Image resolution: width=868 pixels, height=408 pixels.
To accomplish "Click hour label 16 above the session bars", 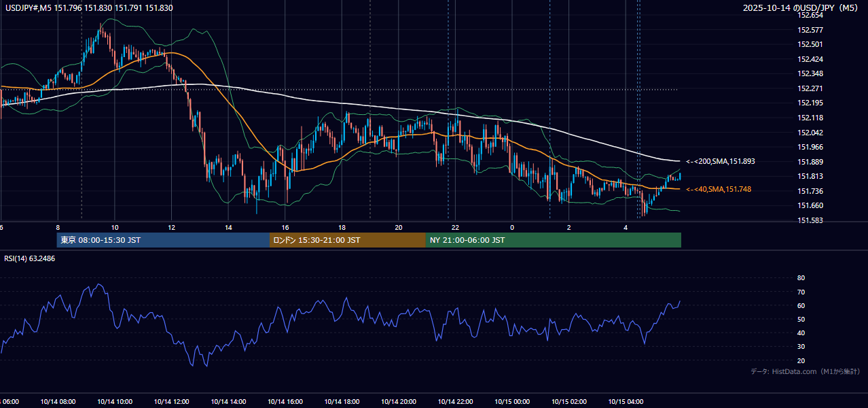I will (x=285, y=227).
